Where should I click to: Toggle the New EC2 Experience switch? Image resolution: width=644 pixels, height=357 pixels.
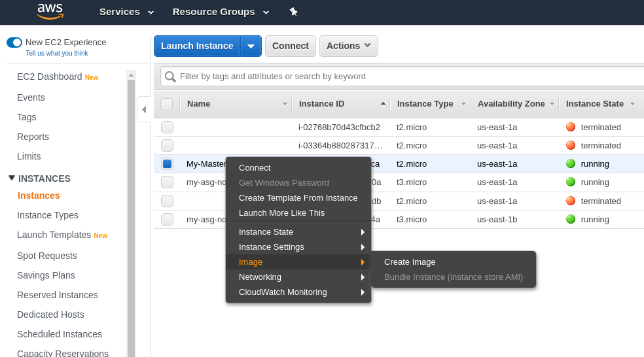coord(14,42)
